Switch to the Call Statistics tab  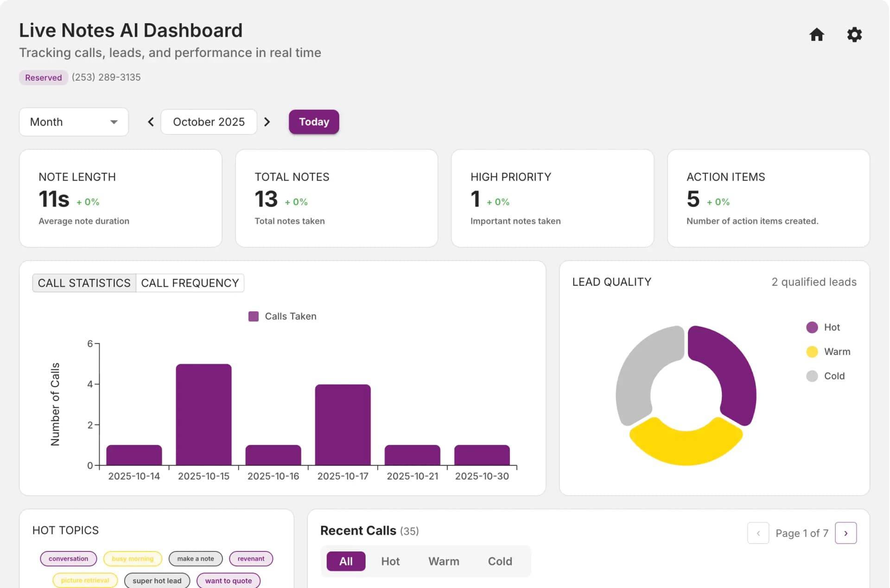[84, 283]
